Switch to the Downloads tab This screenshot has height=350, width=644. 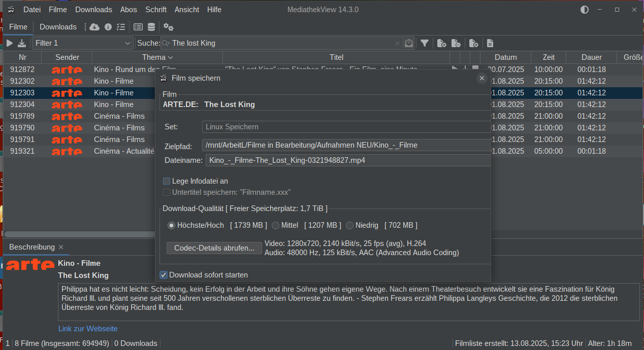(58, 27)
